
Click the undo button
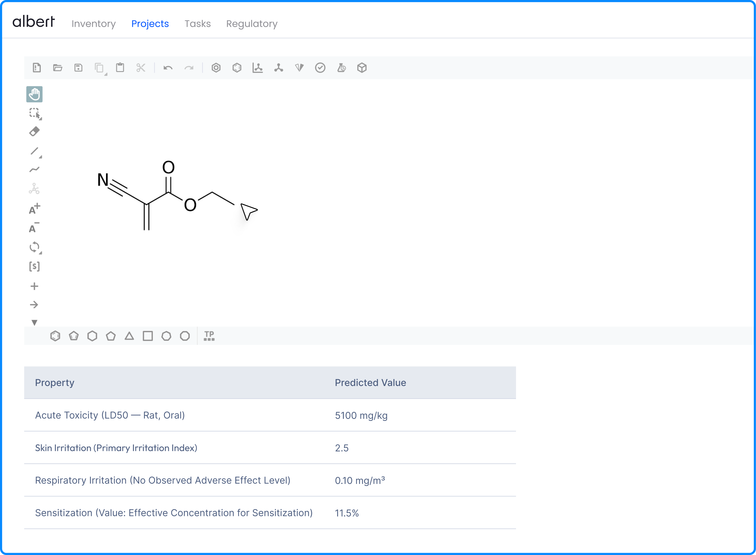(x=168, y=68)
